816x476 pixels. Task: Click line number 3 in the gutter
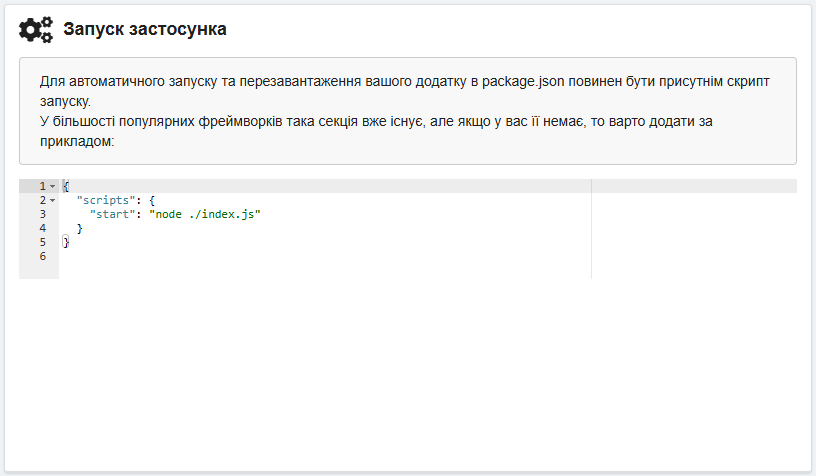[x=42, y=215]
